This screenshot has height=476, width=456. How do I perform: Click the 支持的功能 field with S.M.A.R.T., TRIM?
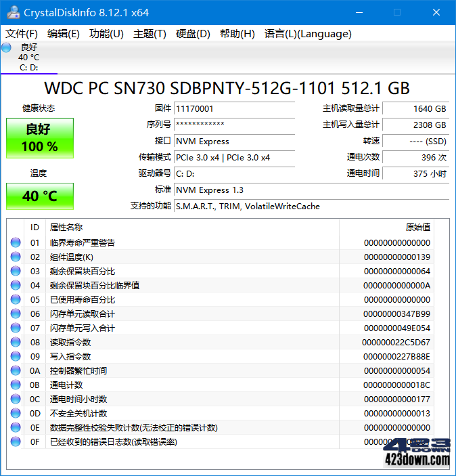coord(312,206)
